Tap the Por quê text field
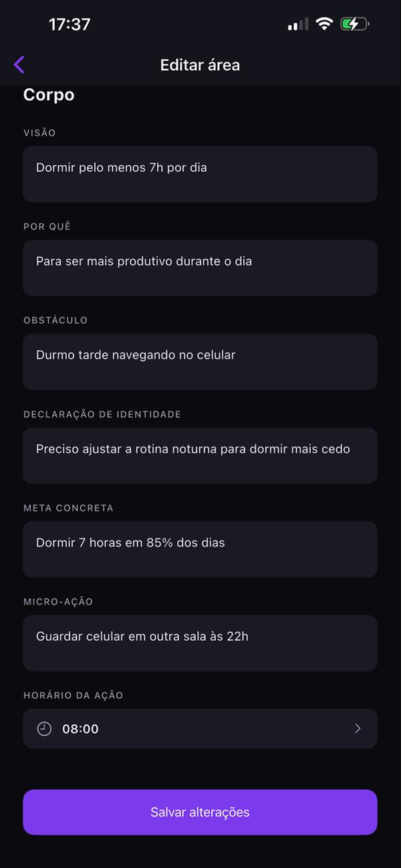 click(200, 266)
